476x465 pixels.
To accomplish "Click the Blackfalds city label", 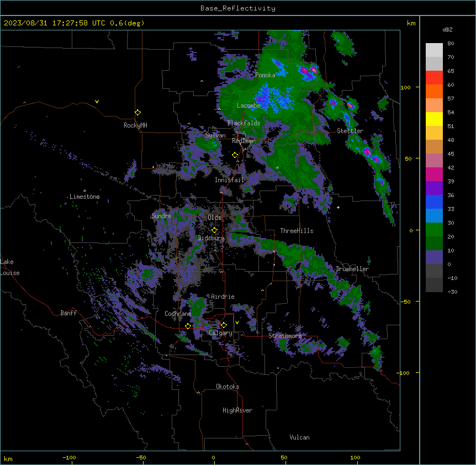I will (x=244, y=123).
